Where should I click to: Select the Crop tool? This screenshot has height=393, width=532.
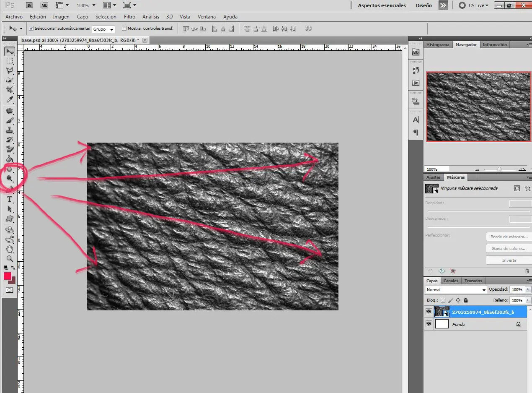click(x=10, y=90)
